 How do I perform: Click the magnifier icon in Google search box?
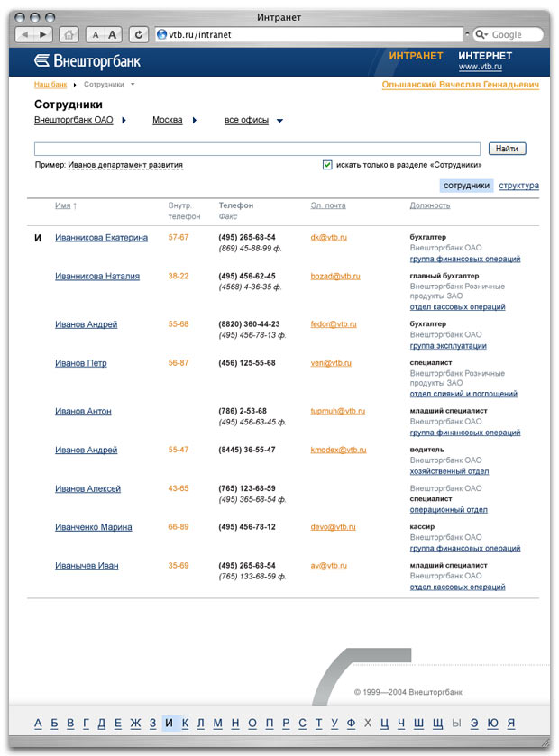coord(483,34)
